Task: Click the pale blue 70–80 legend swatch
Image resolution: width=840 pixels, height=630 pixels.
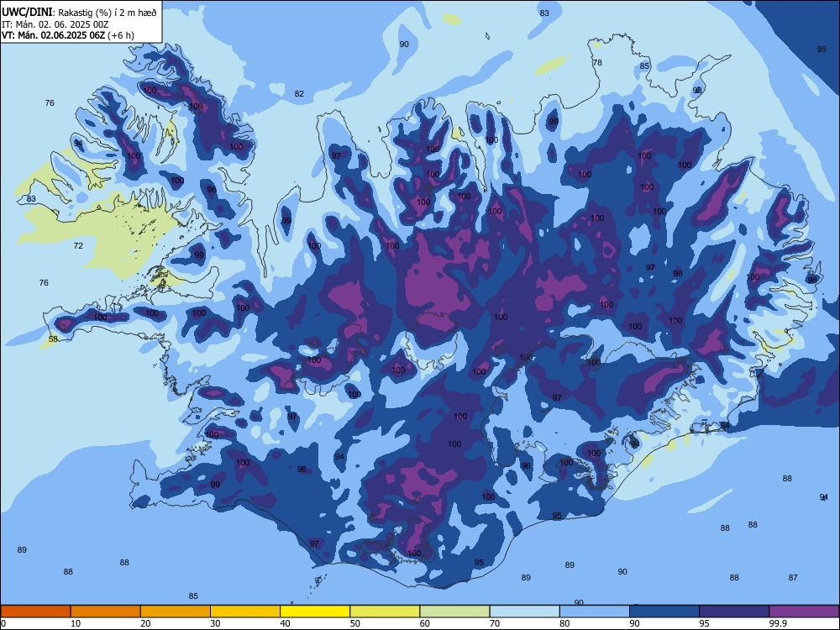Action: [524, 612]
